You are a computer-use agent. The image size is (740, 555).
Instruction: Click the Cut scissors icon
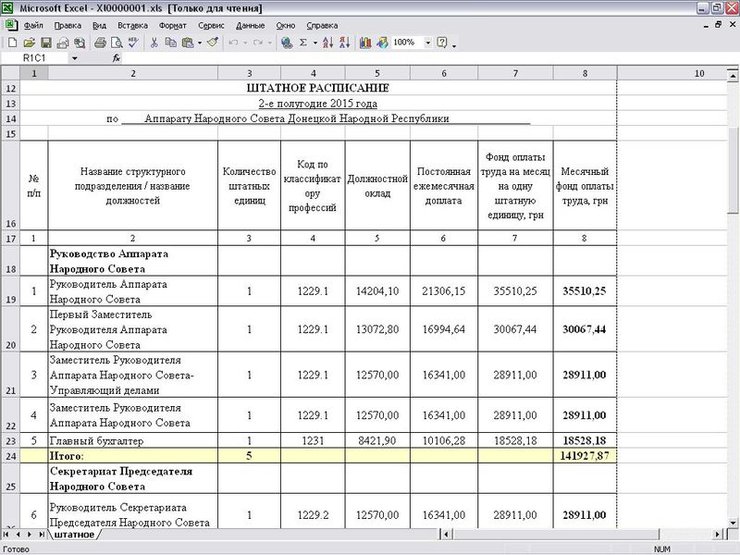coord(154,43)
